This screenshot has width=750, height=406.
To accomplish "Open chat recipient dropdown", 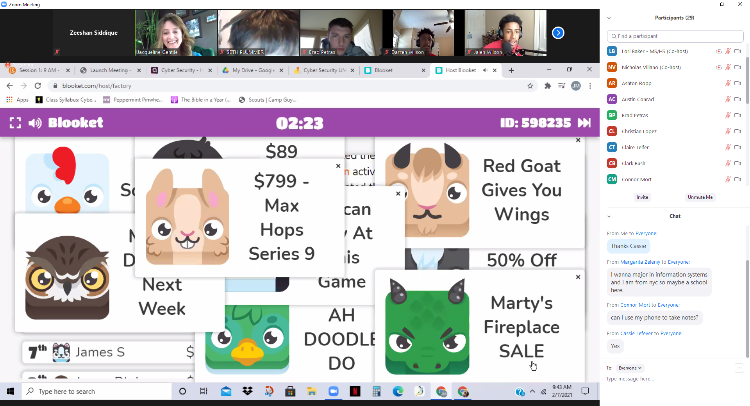I will 629,368.
